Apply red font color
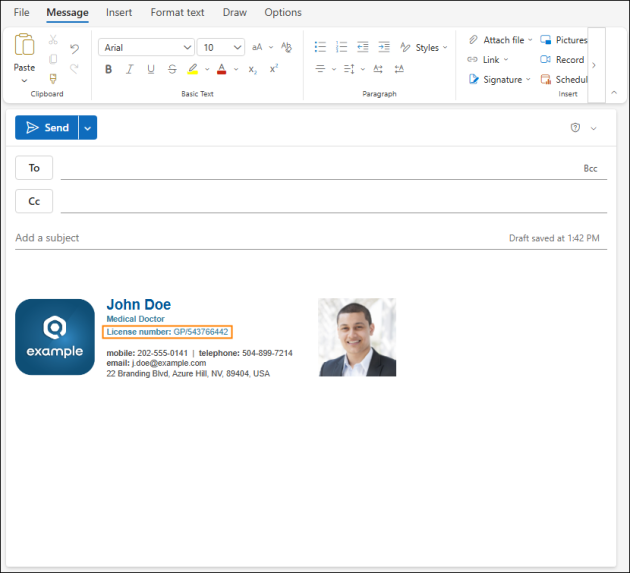This screenshot has height=573, width=630. click(x=221, y=69)
